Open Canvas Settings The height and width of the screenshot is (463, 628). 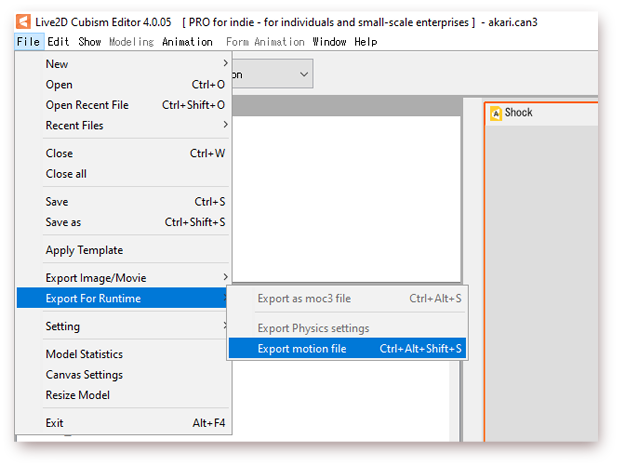[123, 374]
